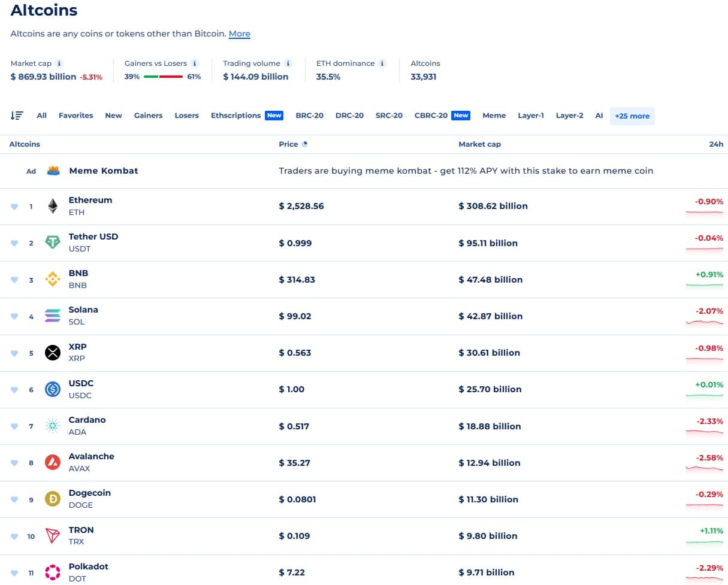Add Cardano to favorites via heart
Screen dimensions: 728x585
point(14,426)
